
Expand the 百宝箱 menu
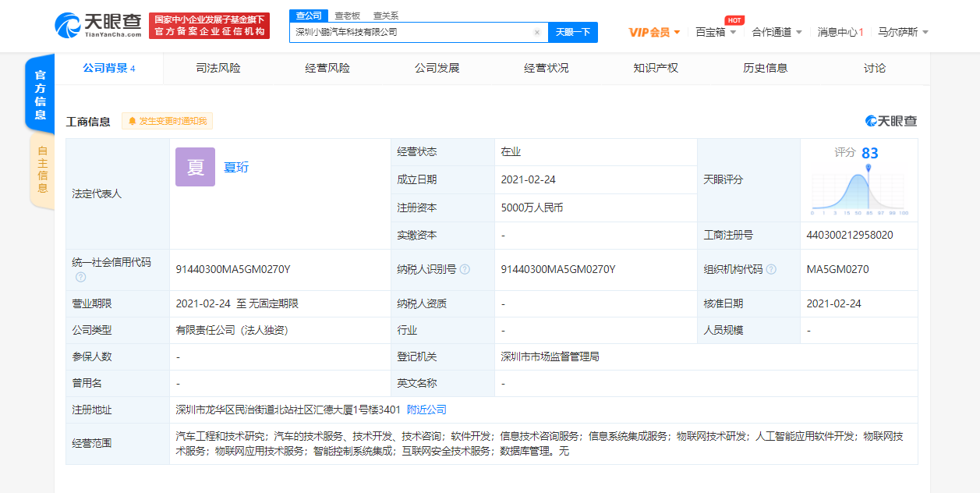click(x=716, y=33)
